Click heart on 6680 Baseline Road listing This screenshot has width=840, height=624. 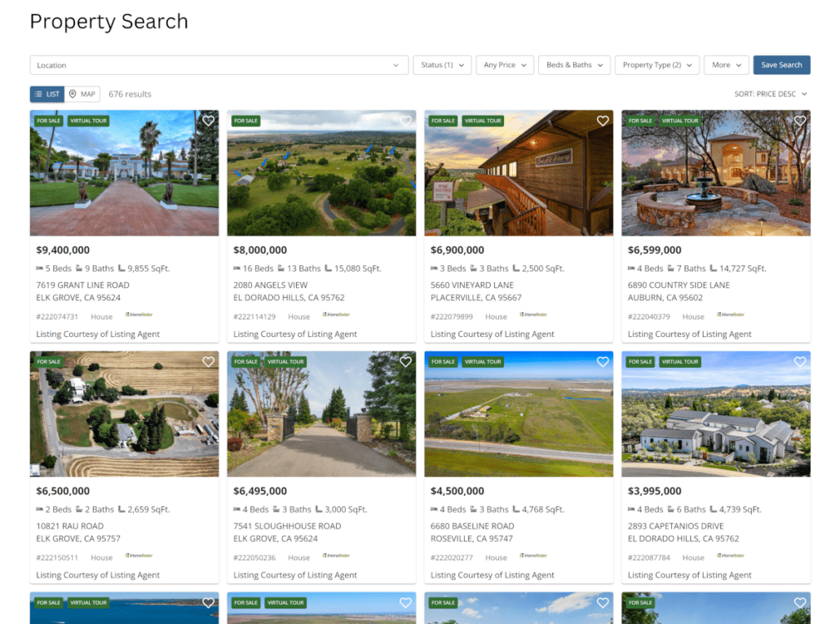pos(603,362)
